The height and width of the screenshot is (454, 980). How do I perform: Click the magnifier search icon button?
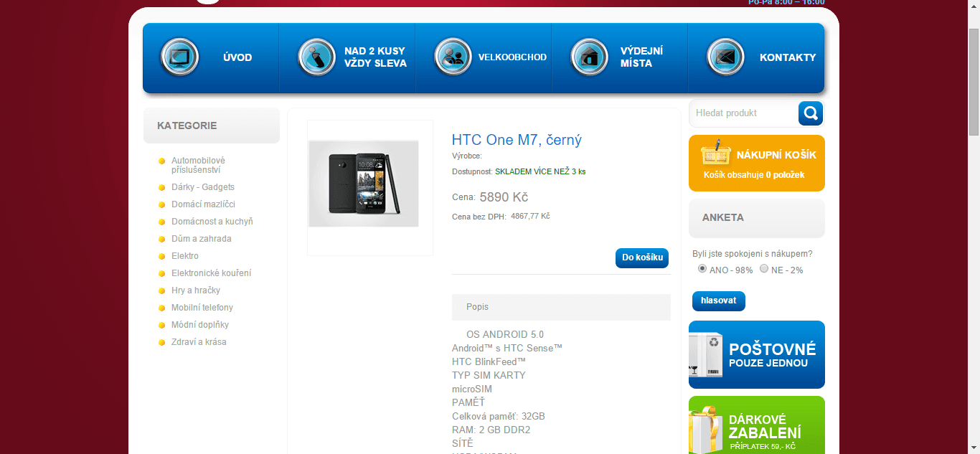click(x=811, y=113)
